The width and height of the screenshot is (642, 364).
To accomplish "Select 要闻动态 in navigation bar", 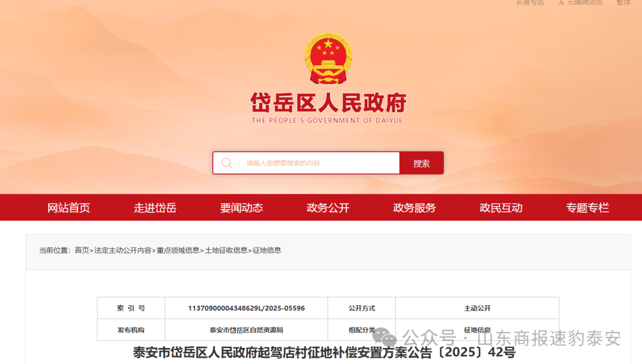I will click(x=241, y=208).
